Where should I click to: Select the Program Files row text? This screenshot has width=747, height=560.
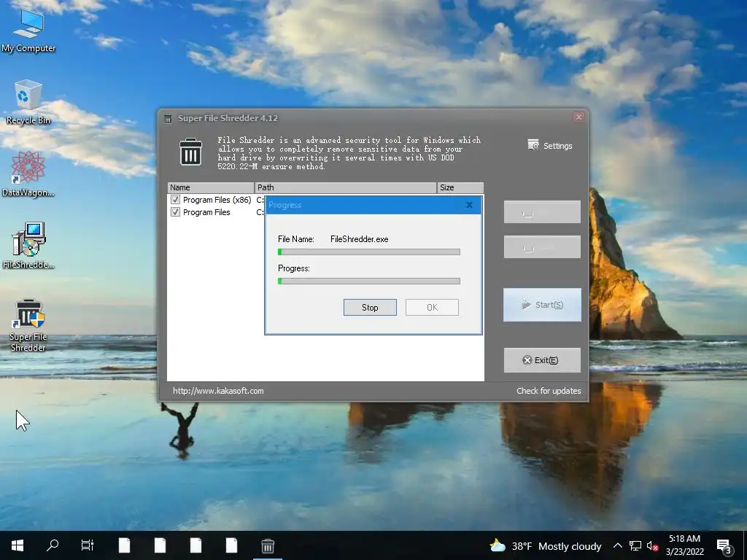[206, 212]
